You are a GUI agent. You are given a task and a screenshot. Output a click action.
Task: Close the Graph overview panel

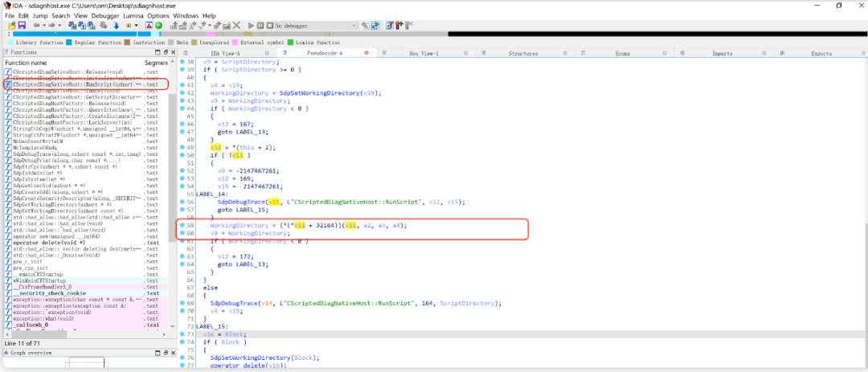click(172, 353)
